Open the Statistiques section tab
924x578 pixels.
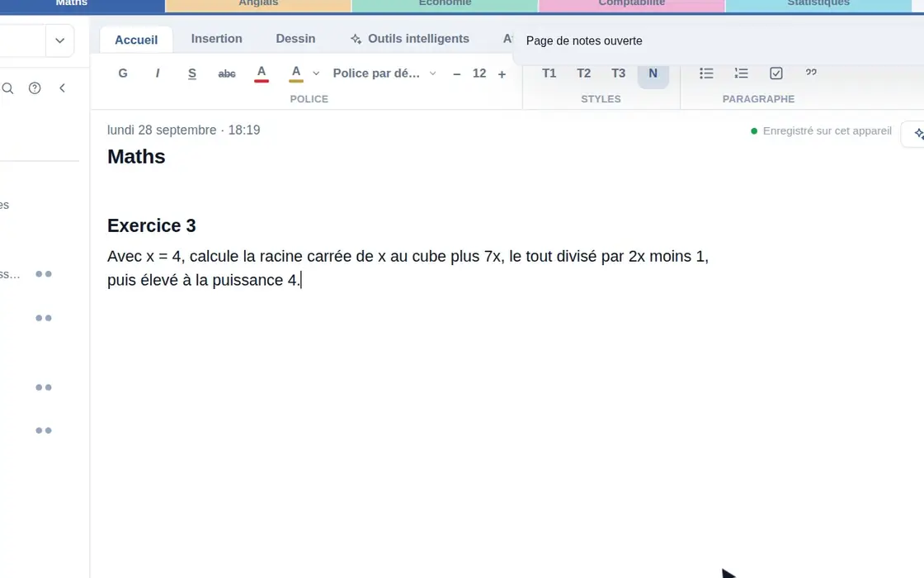point(818,5)
